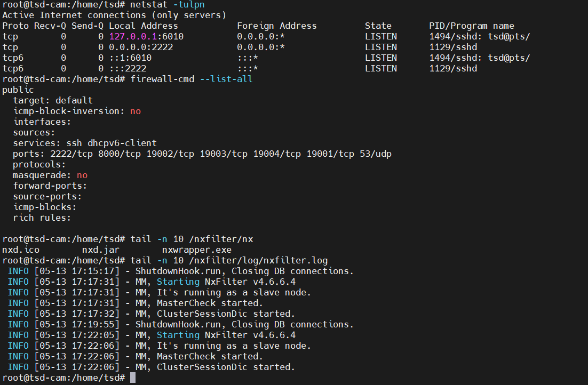The height and width of the screenshot is (385, 588).
Task: Click the 0.0.0.0:2222 local address
Action: coord(141,47)
